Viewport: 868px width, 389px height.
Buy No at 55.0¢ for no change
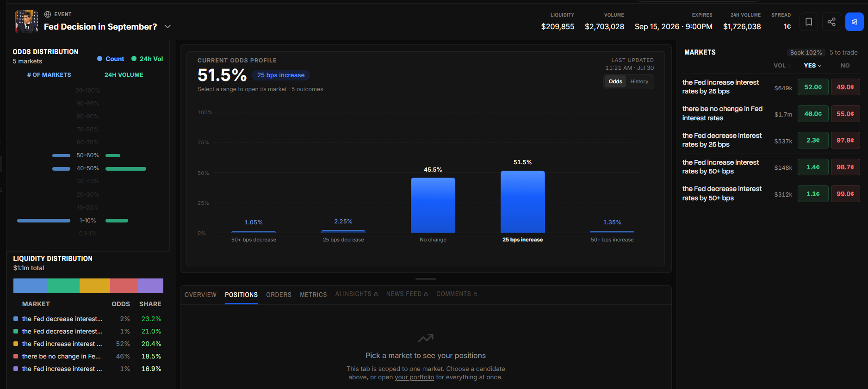coord(845,114)
